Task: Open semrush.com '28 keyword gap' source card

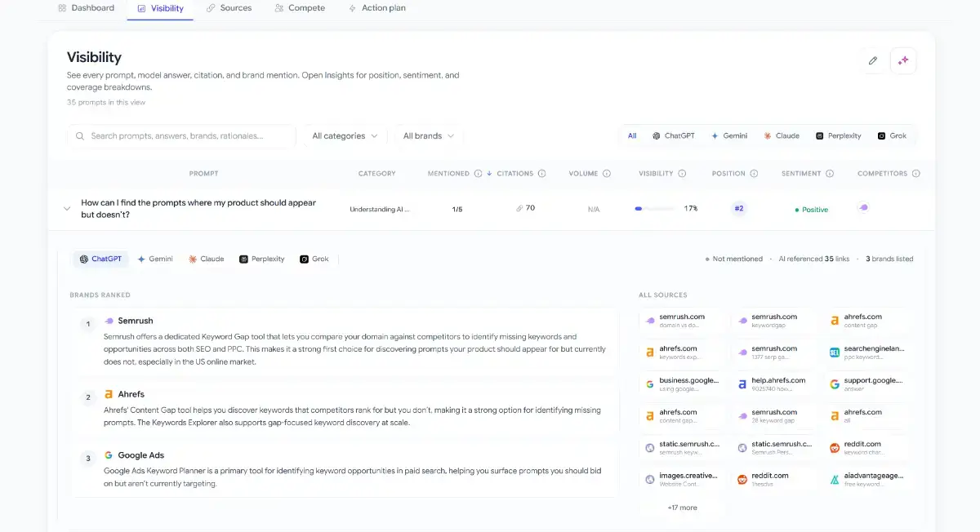Action: click(x=773, y=416)
